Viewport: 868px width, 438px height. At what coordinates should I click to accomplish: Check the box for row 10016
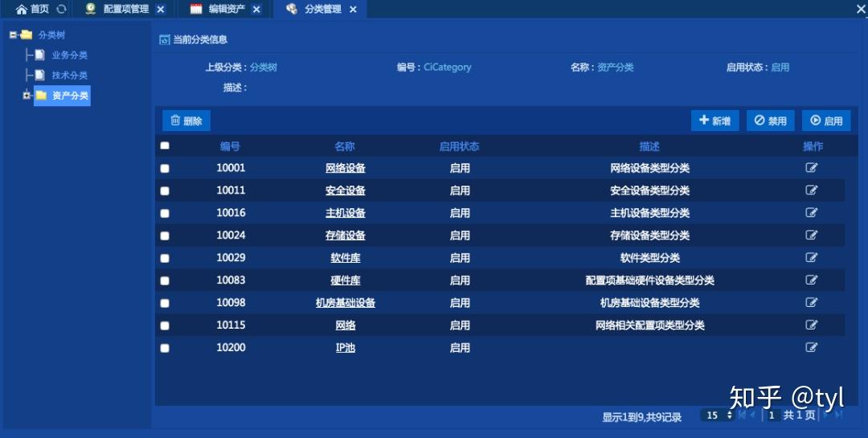click(x=165, y=213)
